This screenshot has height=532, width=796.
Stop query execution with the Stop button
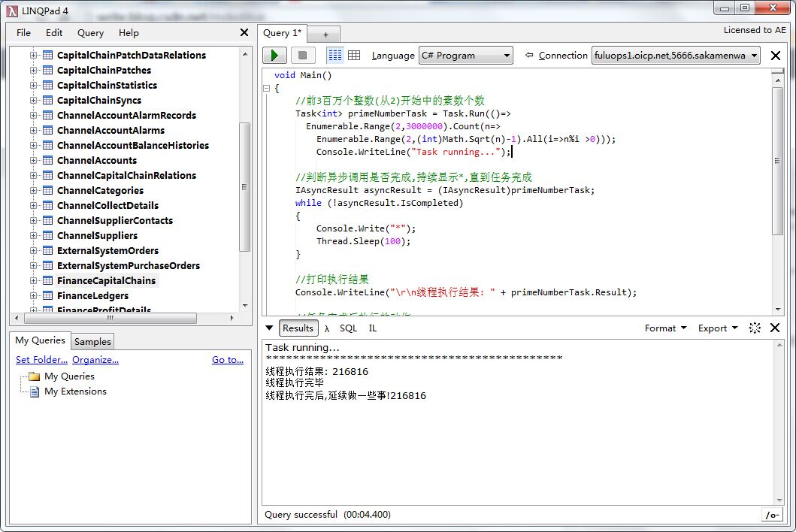pyautogui.click(x=303, y=56)
